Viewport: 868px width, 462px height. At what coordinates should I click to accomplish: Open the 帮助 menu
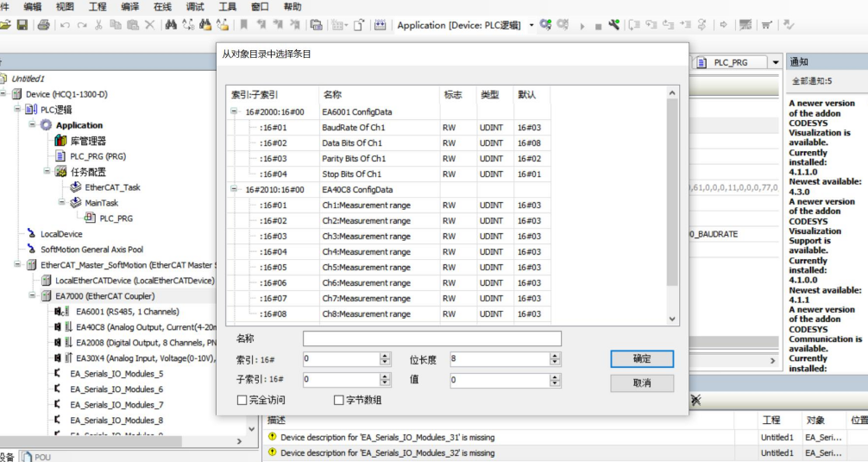click(292, 7)
